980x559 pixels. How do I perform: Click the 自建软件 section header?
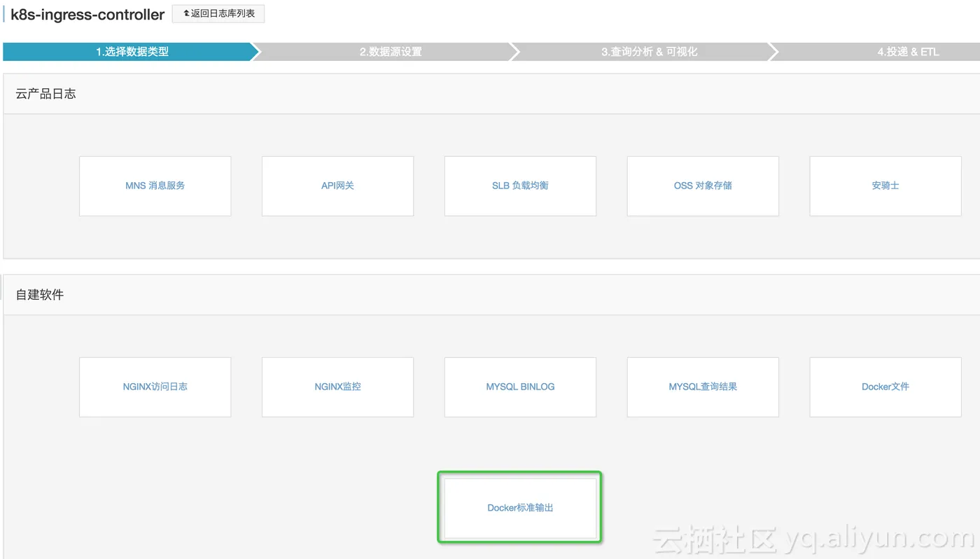(x=40, y=295)
